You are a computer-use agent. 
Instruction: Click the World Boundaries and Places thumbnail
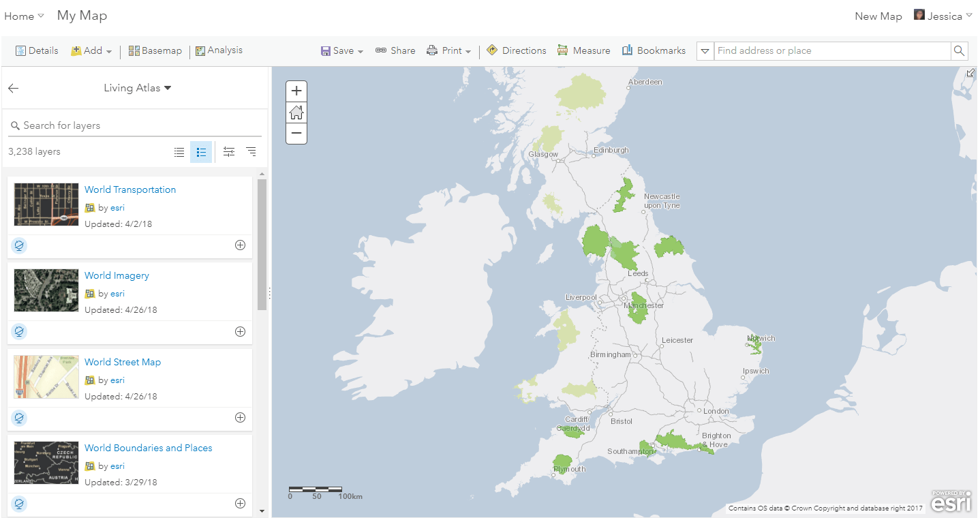pos(46,463)
